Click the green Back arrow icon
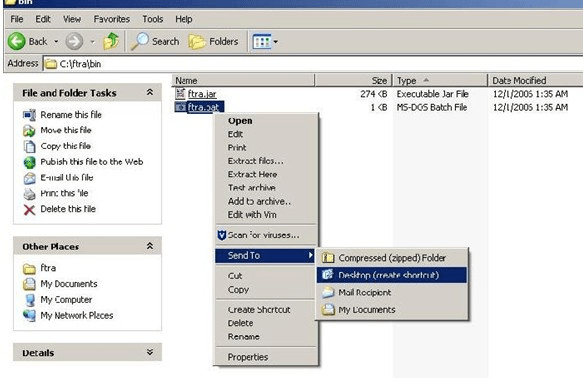The width and height of the screenshot is (583, 378). [17, 41]
